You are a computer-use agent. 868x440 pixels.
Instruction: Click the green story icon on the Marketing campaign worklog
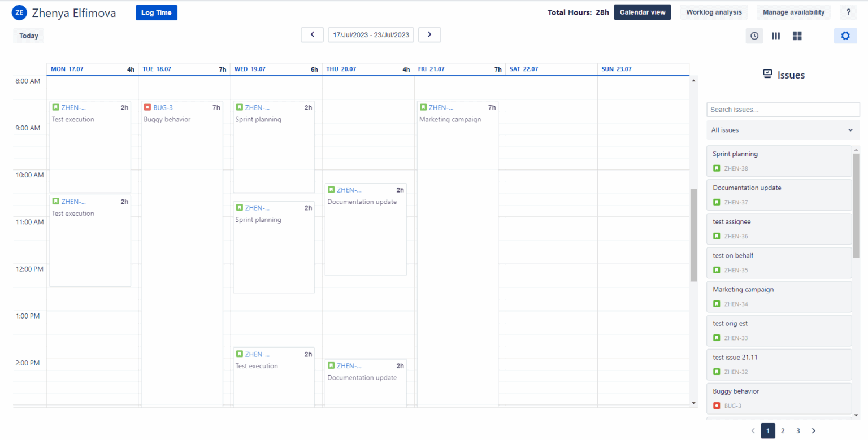point(423,107)
